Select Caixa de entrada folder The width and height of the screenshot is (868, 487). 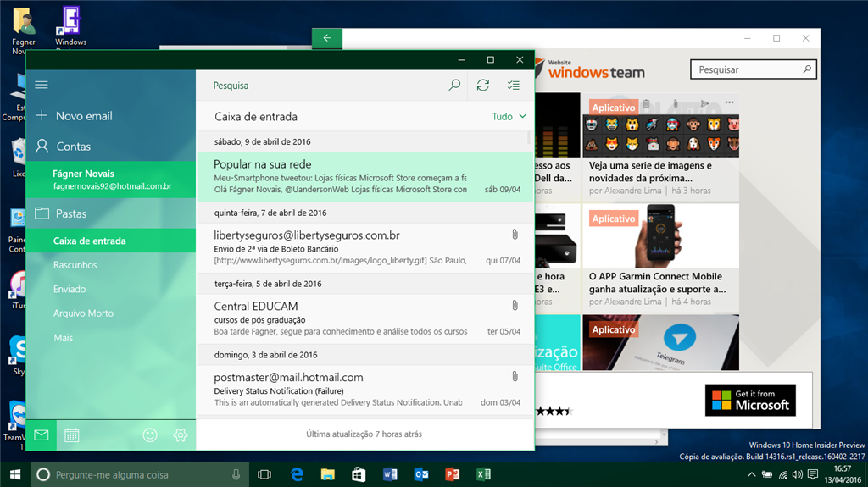111,241
